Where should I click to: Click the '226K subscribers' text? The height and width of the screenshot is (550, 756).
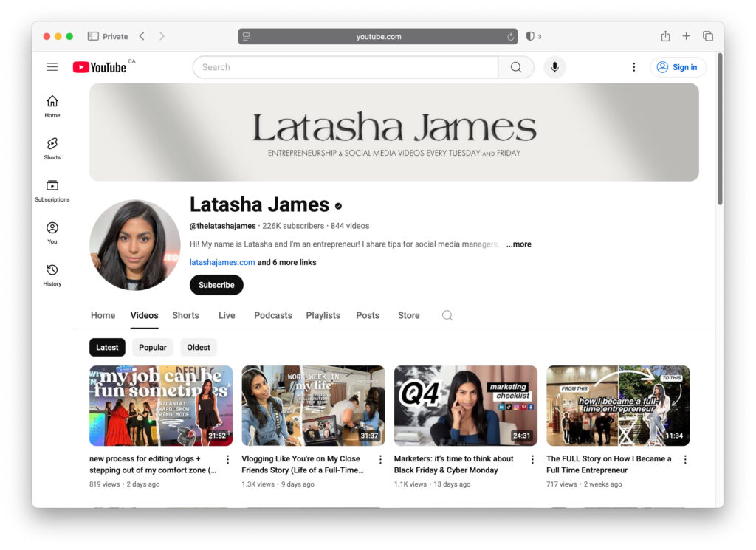[293, 226]
